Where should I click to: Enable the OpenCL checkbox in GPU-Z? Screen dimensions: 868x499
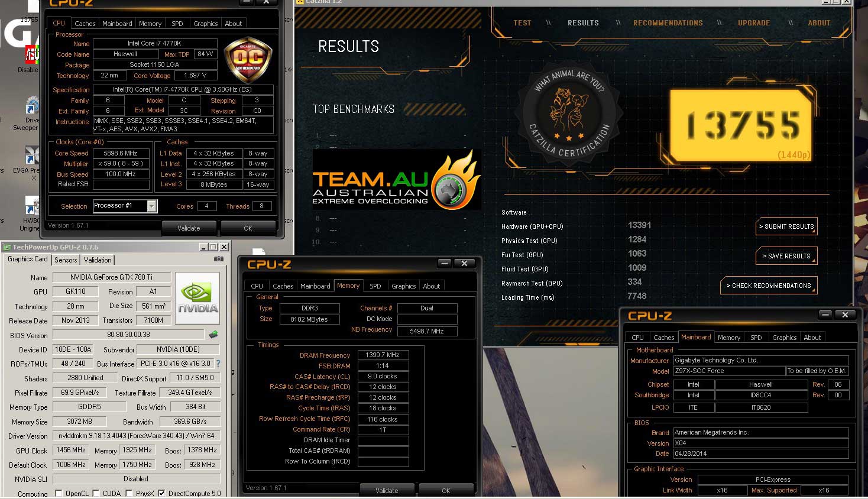tap(59, 493)
